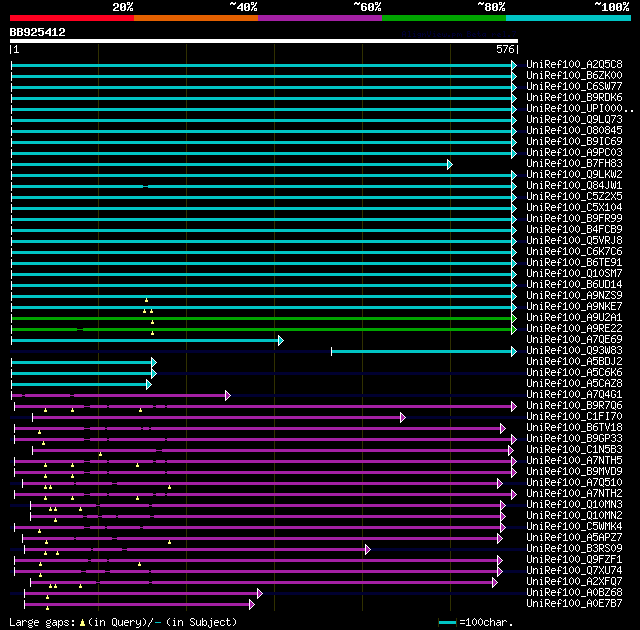Select hit UniRef100_Q9LKW2

574,175
